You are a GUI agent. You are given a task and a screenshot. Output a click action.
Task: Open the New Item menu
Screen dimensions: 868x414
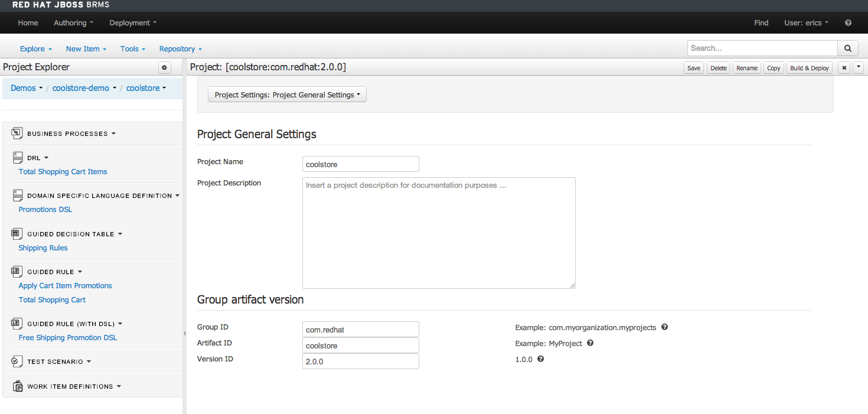86,49
